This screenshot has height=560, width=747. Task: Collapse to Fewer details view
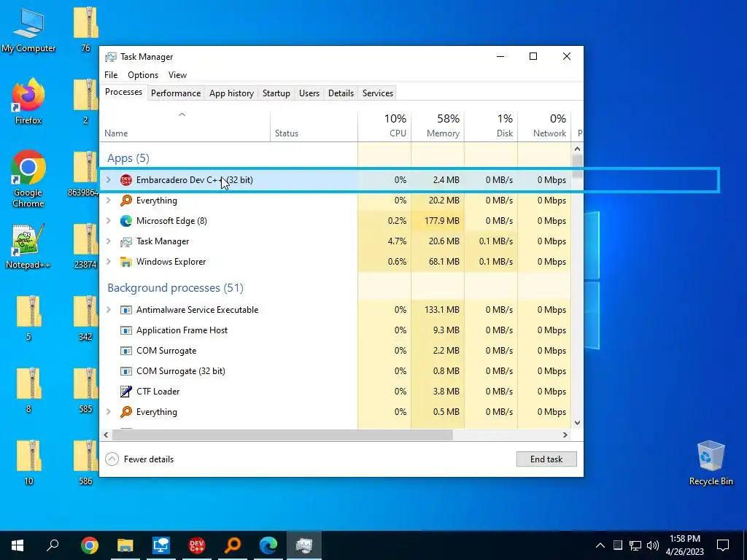click(x=139, y=459)
